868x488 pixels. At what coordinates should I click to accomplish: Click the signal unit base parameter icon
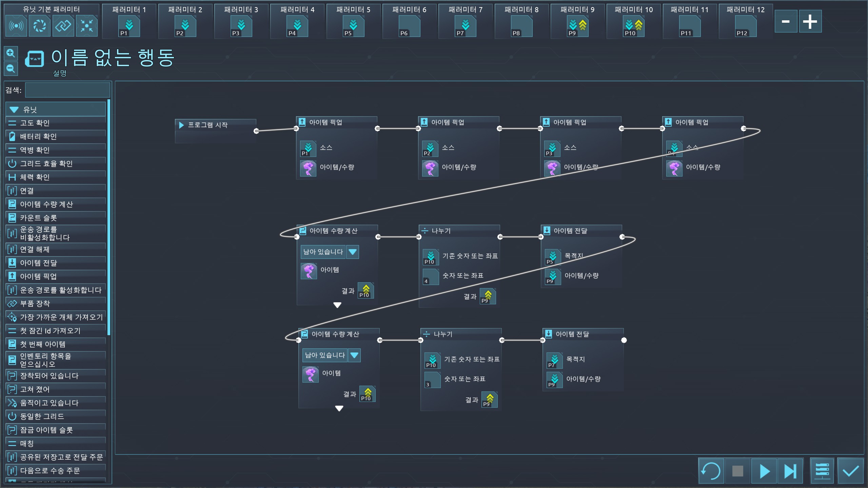point(16,26)
